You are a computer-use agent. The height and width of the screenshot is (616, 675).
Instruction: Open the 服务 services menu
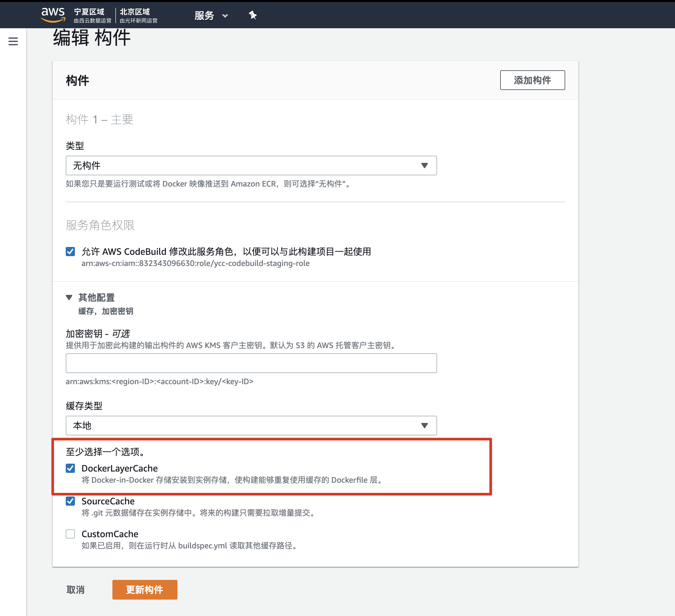(204, 15)
